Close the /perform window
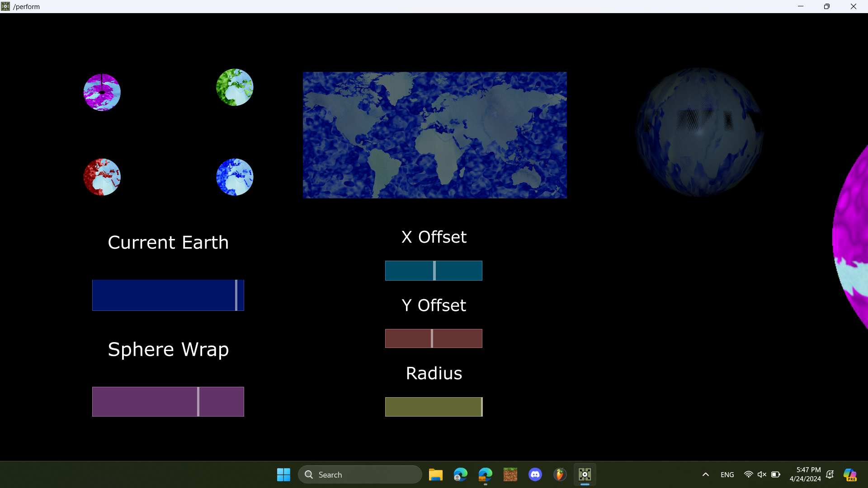Viewport: 868px width, 488px height. pyautogui.click(x=854, y=6)
